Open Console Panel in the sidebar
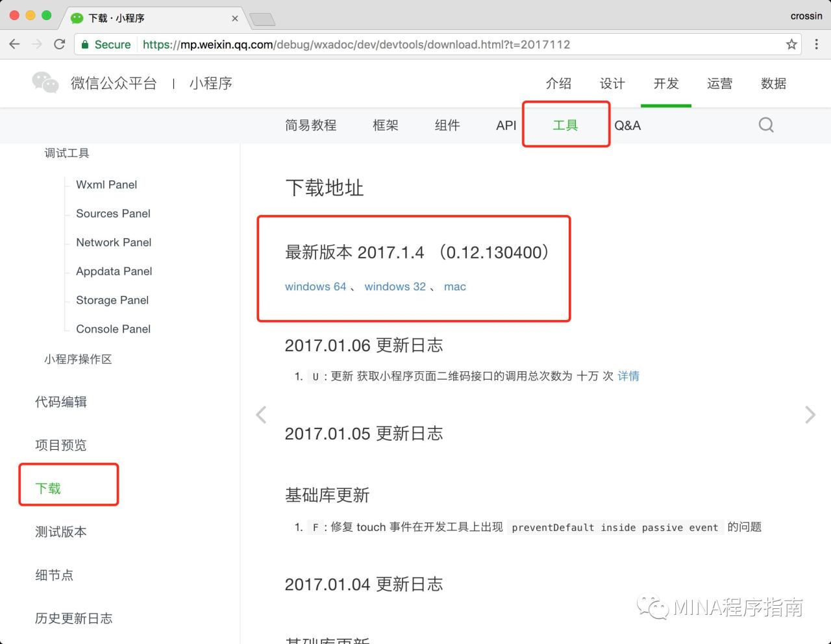Viewport: 831px width, 644px height. 113,329
